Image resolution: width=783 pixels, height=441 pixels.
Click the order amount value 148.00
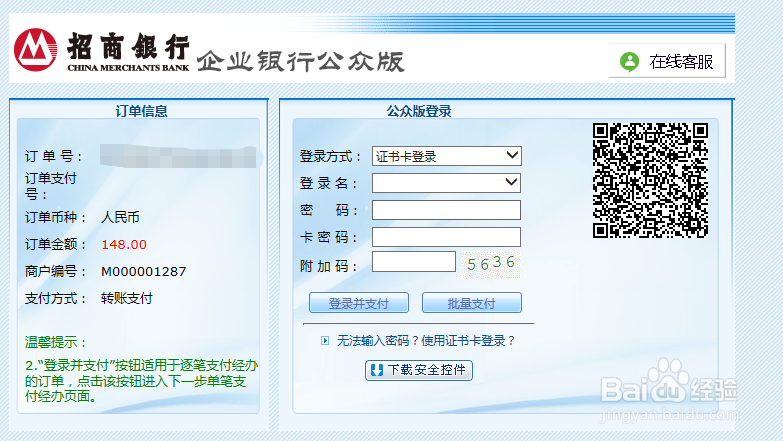tap(124, 245)
